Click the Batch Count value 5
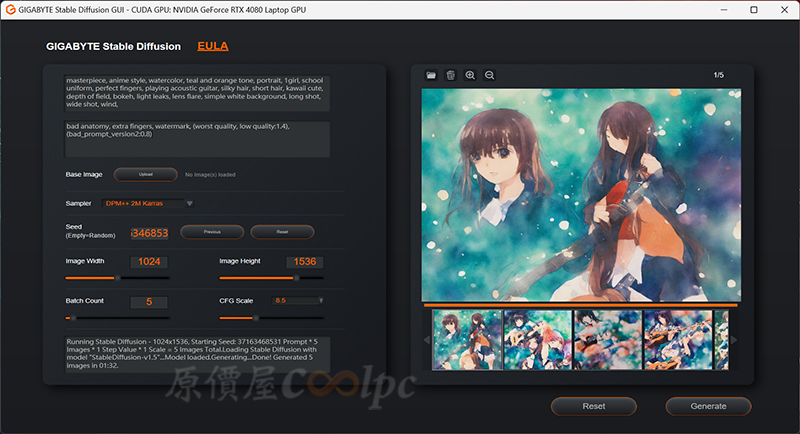Image resolution: width=800 pixels, height=434 pixels. tap(149, 302)
